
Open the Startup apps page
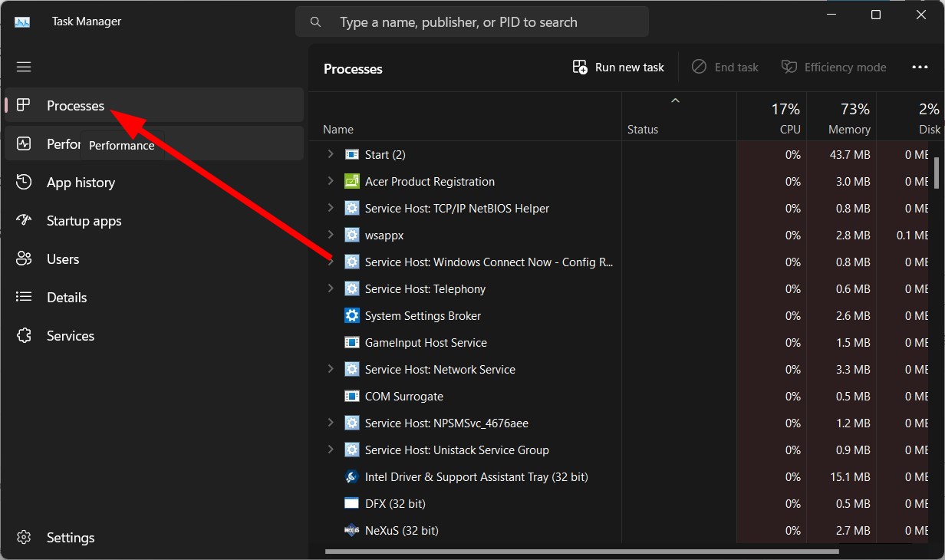coord(84,221)
